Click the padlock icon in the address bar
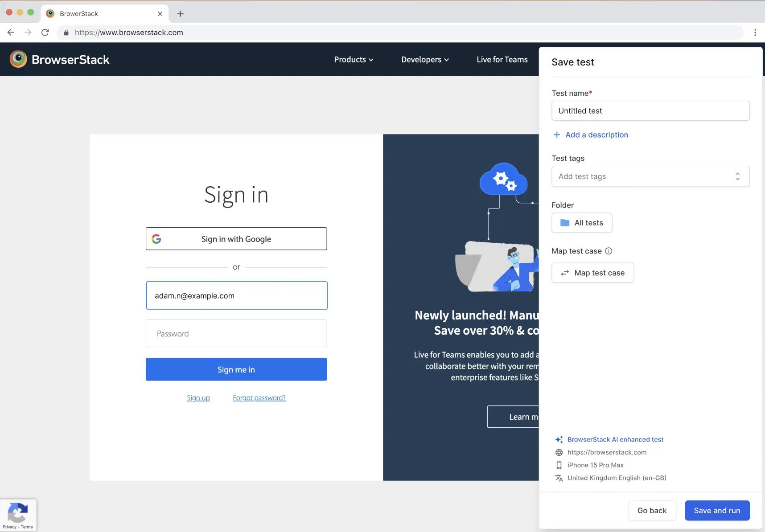765x532 pixels. point(66,32)
